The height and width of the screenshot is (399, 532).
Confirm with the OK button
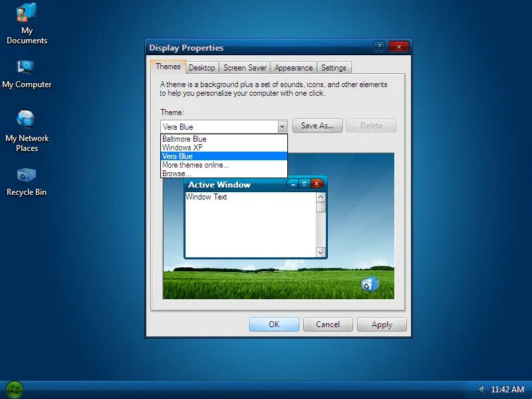pyautogui.click(x=274, y=325)
